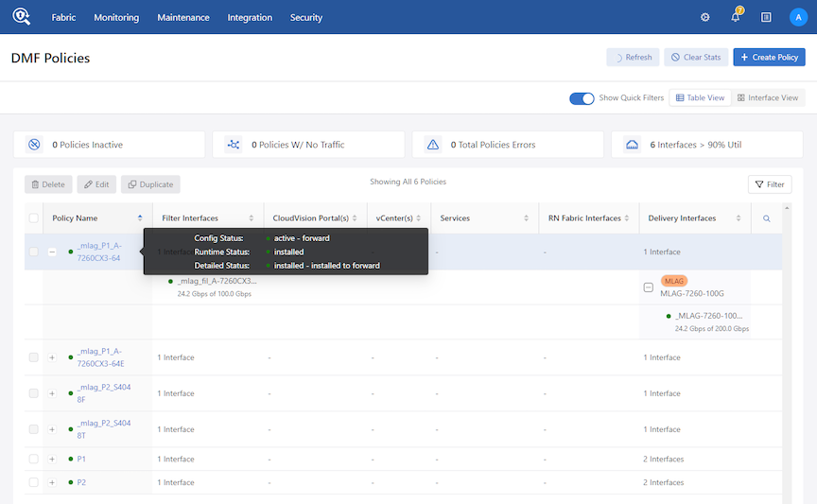Image resolution: width=817 pixels, height=504 pixels.
Task: Expand the P1 policy row
Action: click(x=52, y=460)
